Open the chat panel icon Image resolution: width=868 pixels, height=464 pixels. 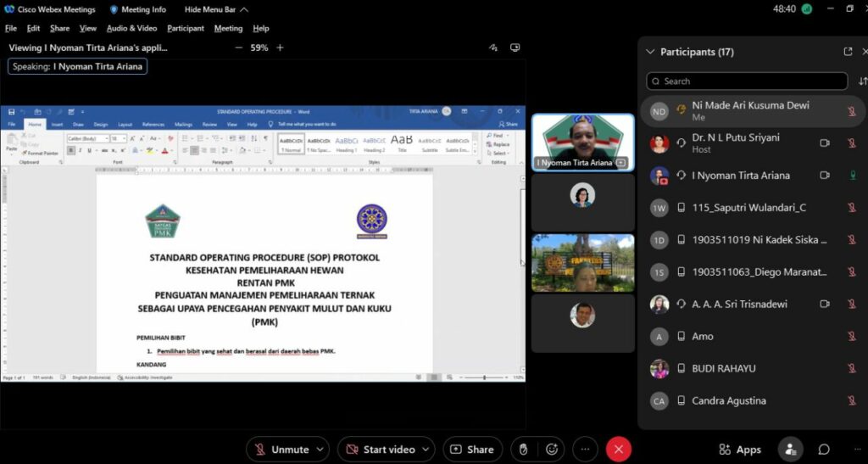click(x=823, y=450)
